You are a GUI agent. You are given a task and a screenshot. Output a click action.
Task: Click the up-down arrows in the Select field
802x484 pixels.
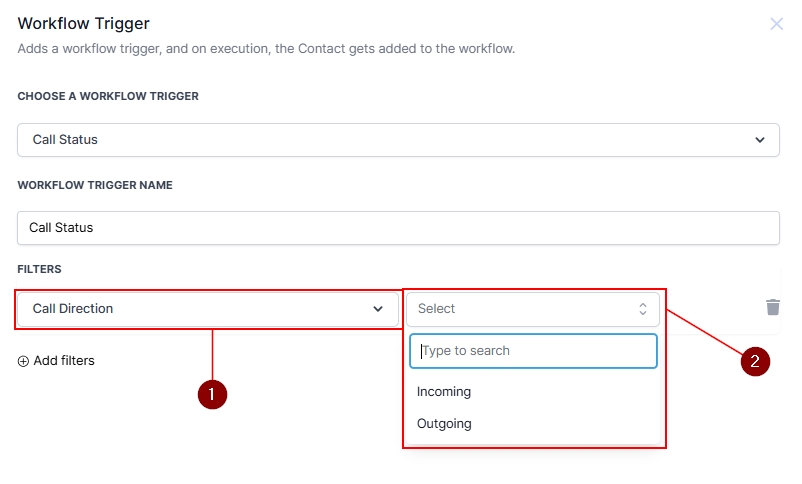643,309
